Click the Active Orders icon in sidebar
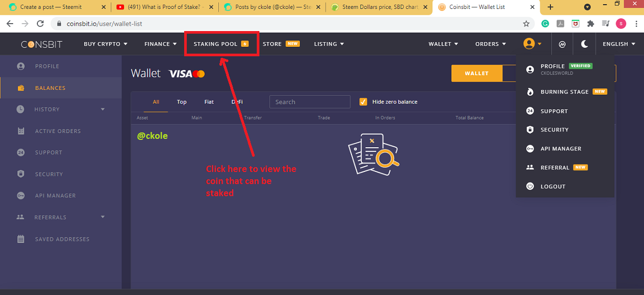This screenshot has height=295, width=644. 21,131
